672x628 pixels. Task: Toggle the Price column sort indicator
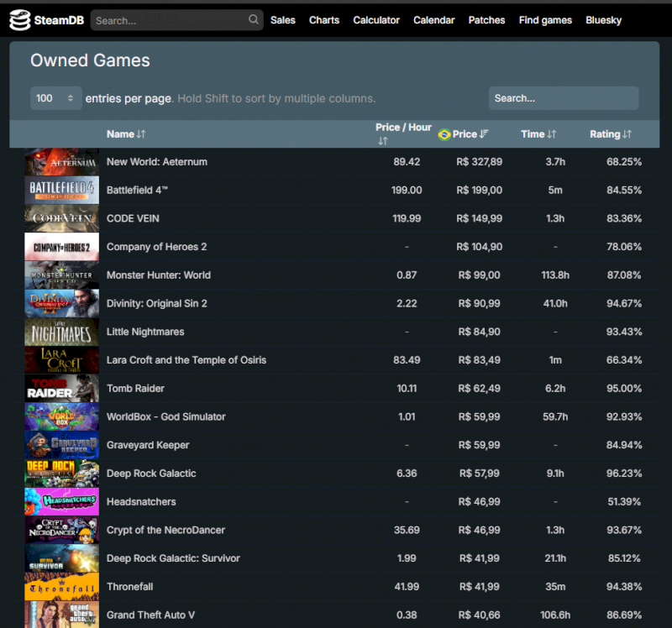pyautogui.click(x=484, y=134)
